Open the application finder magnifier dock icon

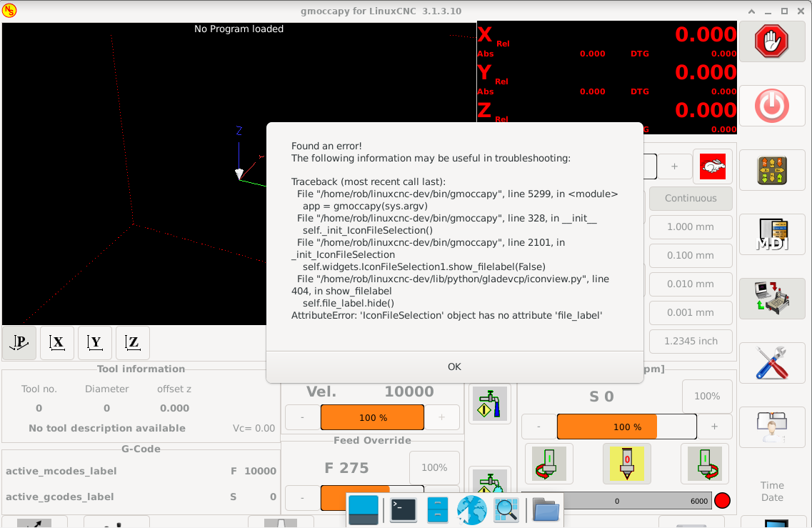(506, 510)
